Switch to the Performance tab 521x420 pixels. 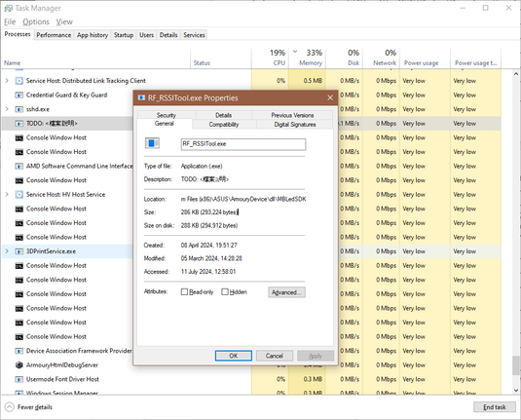54,35
